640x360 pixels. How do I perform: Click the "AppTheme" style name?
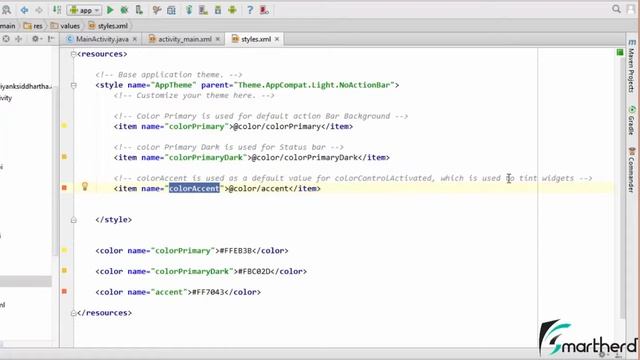173,85
